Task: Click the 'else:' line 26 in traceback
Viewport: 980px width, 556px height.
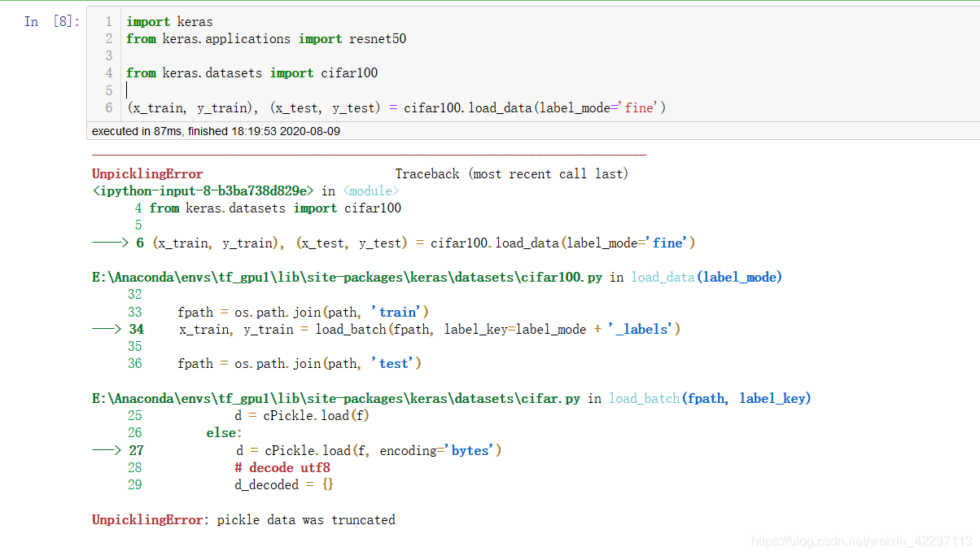Action: tap(224, 433)
